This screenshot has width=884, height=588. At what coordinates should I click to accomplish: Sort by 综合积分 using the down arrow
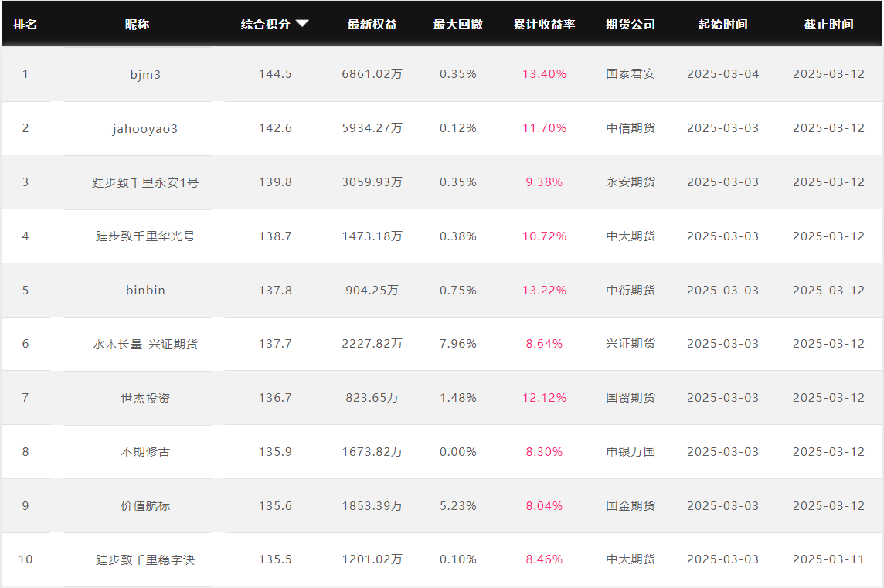(302, 24)
